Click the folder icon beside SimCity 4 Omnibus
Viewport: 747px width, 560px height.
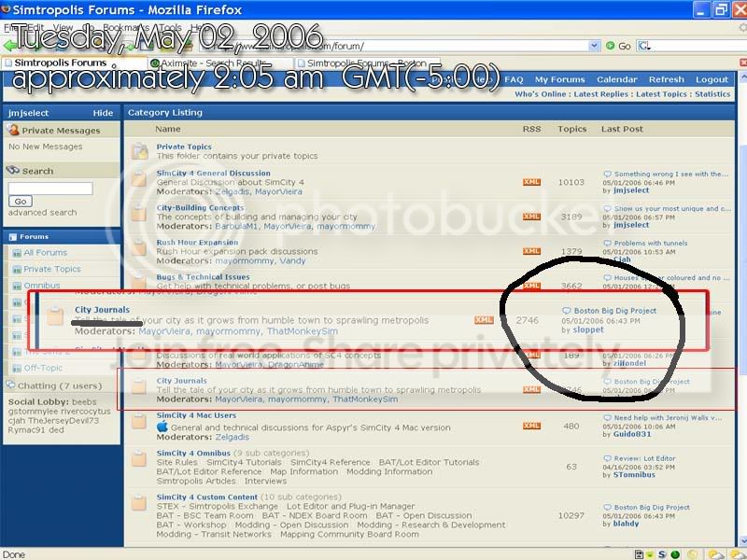tap(138, 458)
